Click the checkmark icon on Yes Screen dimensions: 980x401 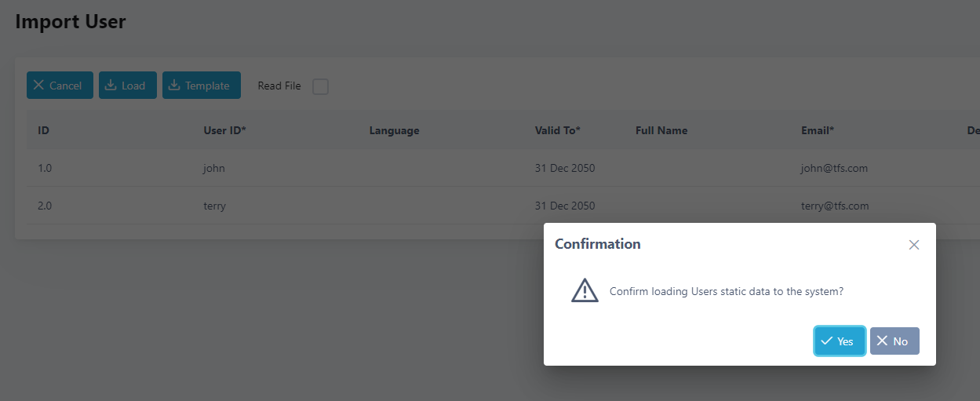[827, 341]
